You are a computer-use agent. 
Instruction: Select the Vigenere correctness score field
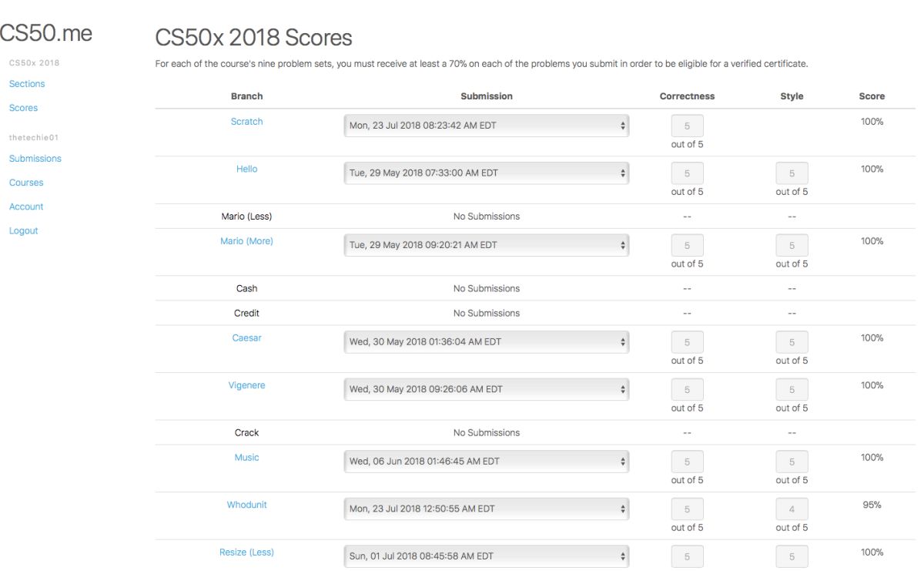(x=687, y=390)
